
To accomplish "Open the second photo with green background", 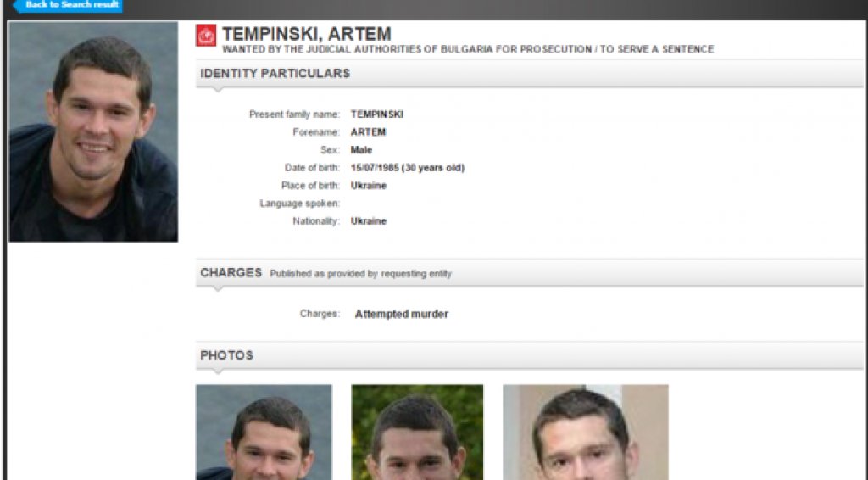I will pos(417,433).
